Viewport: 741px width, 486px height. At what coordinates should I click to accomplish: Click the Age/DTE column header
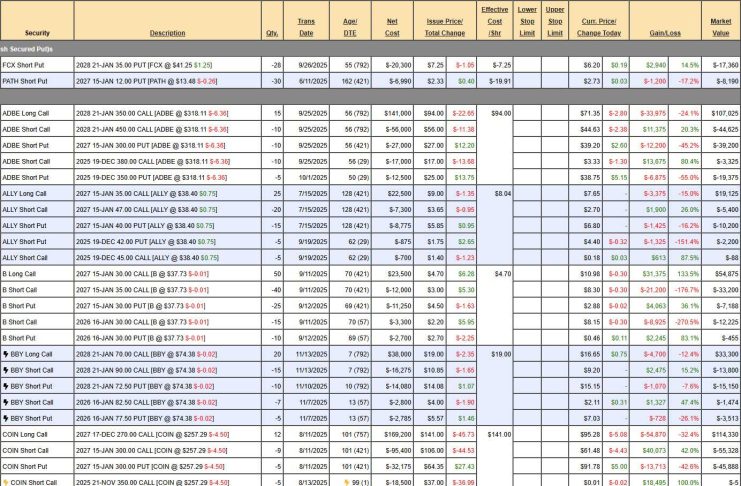coord(350,26)
